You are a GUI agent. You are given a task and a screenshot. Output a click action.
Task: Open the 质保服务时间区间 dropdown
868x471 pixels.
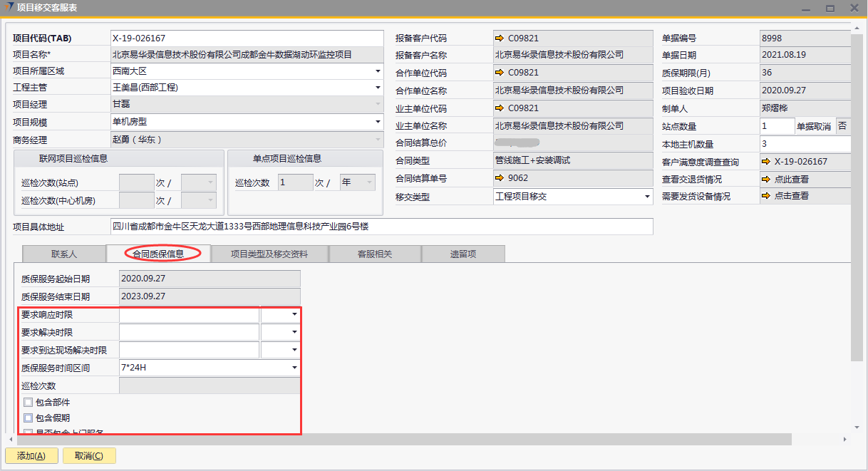(294, 368)
